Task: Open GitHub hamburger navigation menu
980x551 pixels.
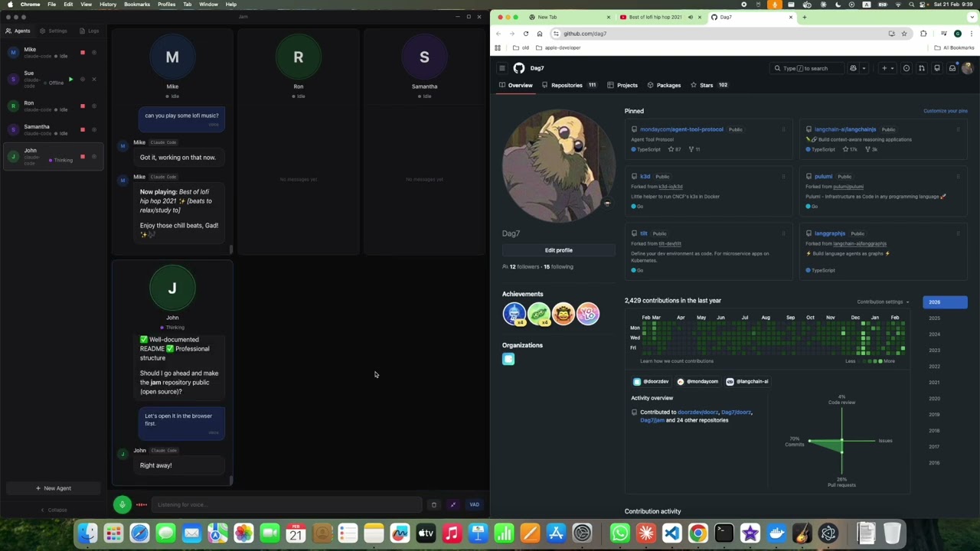Action: pyautogui.click(x=502, y=68)
